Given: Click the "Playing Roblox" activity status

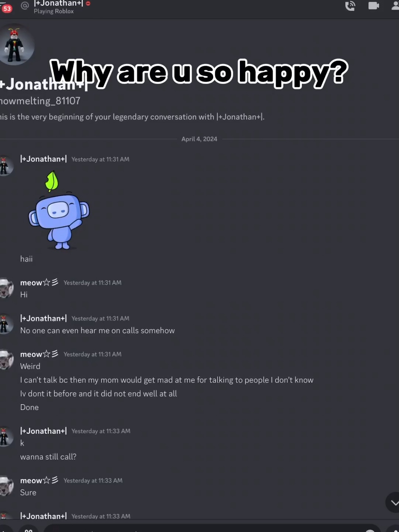Looking at the screenshot, I should click(x=54, y=11).
